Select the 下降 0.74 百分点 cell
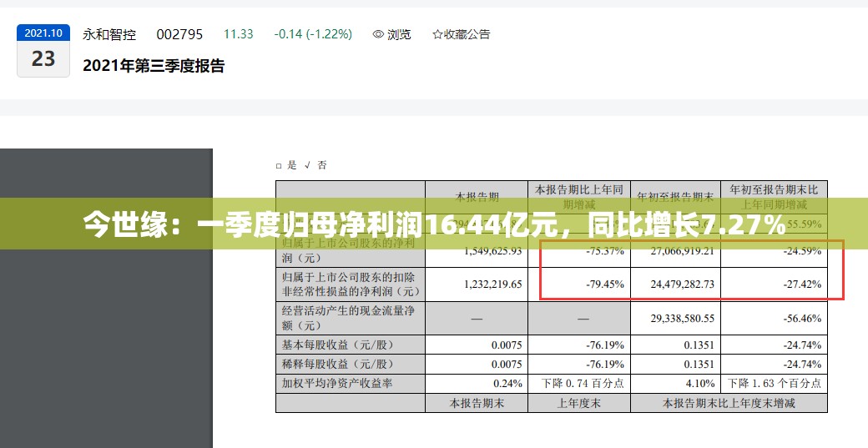Viewport: 868px width, 448px height. click(x=579, y=383)
